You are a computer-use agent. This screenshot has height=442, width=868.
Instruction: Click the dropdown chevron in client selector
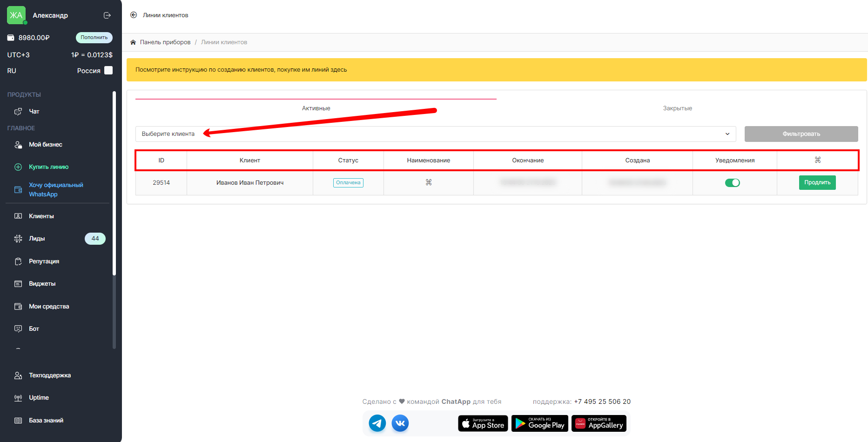pos(727,134)
